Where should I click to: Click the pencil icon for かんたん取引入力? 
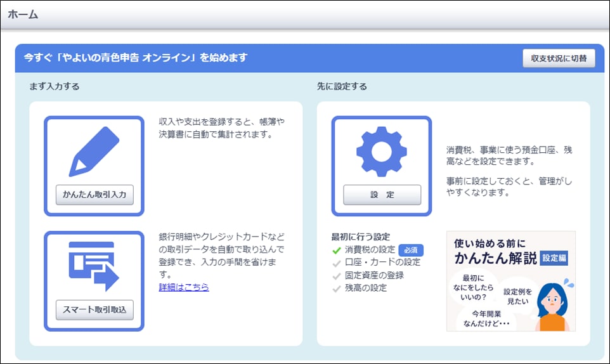94,152
